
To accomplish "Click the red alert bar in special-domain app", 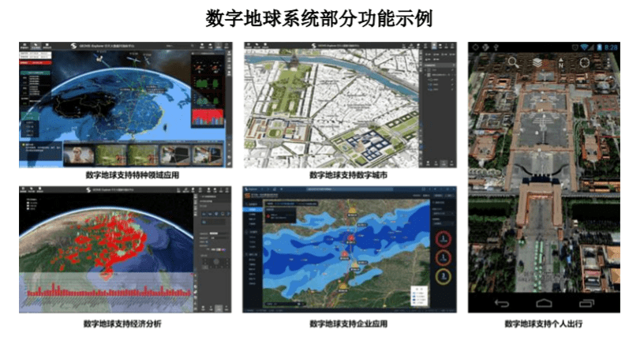I will click(36, 63).
